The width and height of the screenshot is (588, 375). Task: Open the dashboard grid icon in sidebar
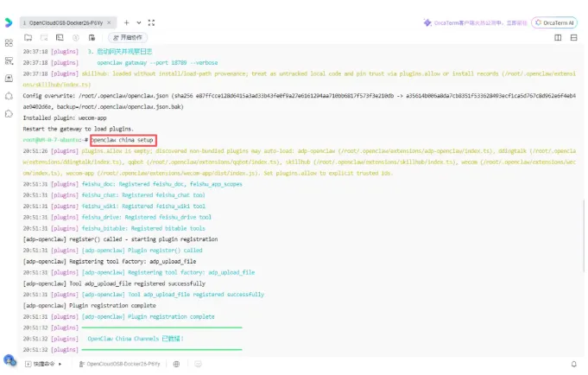[x=9, y=43]
